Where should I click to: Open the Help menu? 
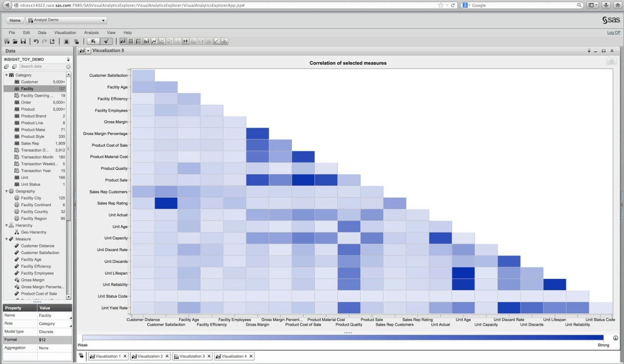point(127,33)
